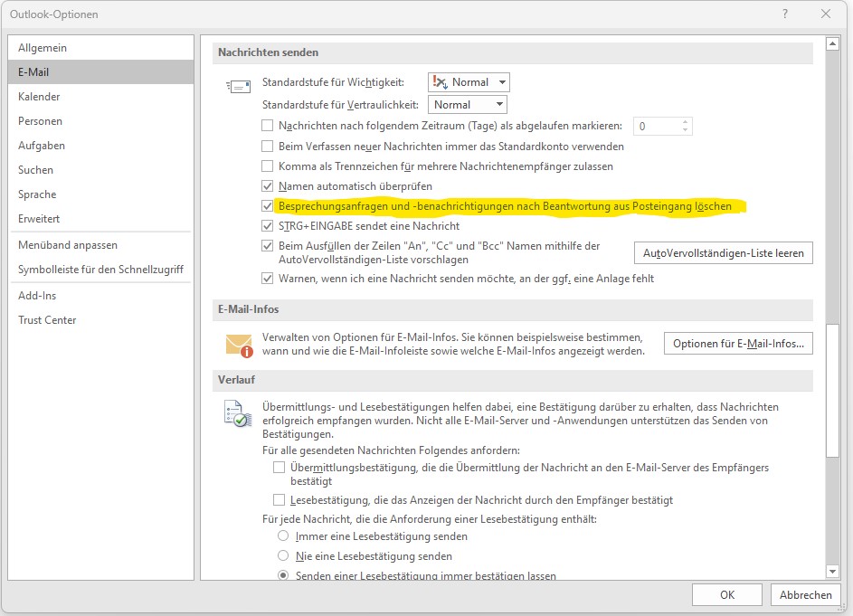Screen dimensions: 853x616
Task: Show the Erweitert options
Action: click(100, 219)
